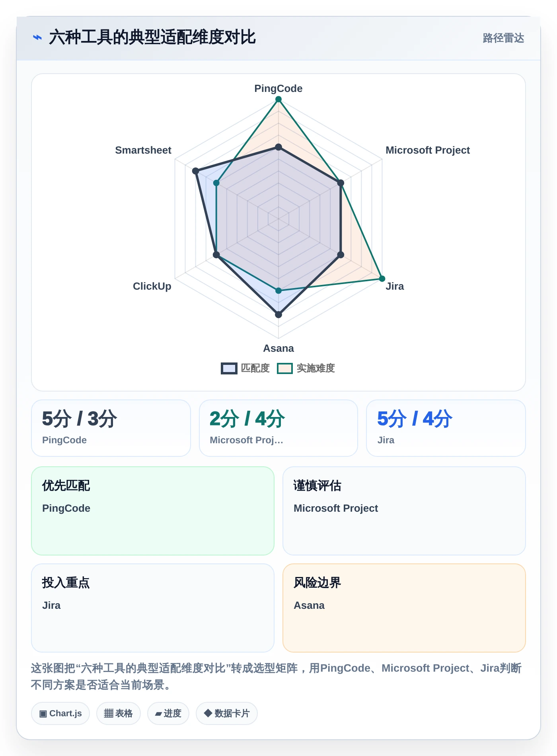Screen dimensions: 557x756
Task: Click the 表格 tag chip
Action: (x=119, y=713)
